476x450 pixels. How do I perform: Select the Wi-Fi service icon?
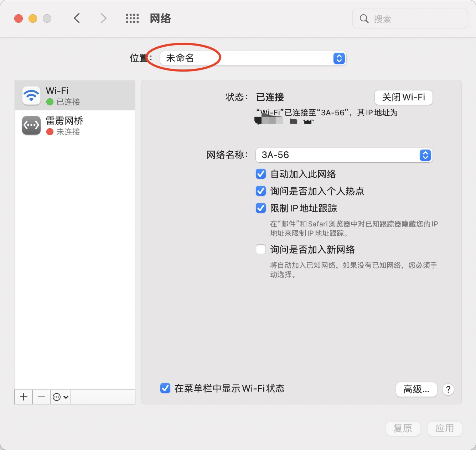[x=31, y=95]
